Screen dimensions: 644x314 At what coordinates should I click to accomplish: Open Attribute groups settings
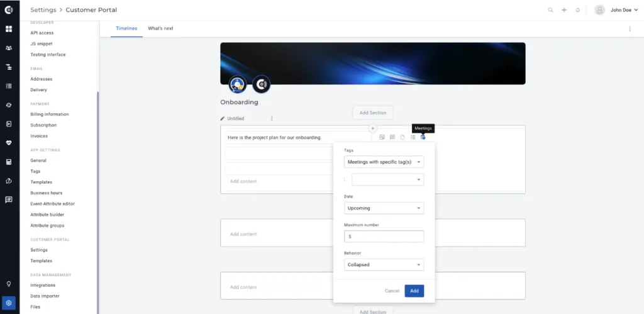(47, 226)
